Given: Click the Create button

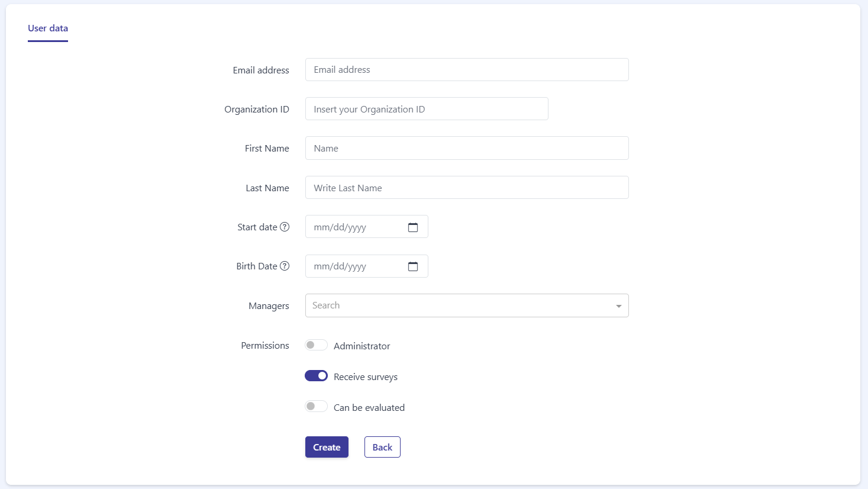Looking at the screenshot, I should [327, 447].
